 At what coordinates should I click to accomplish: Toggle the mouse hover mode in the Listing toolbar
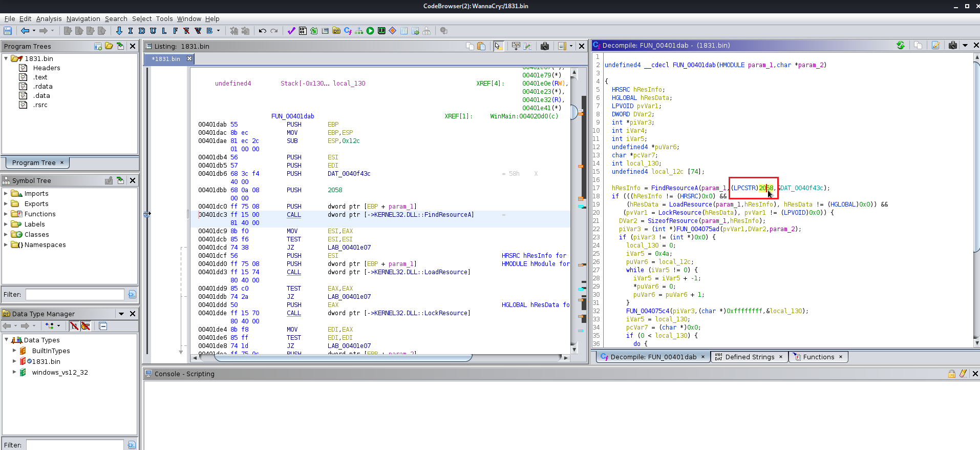pyautogui.click(x=498, y=46)
